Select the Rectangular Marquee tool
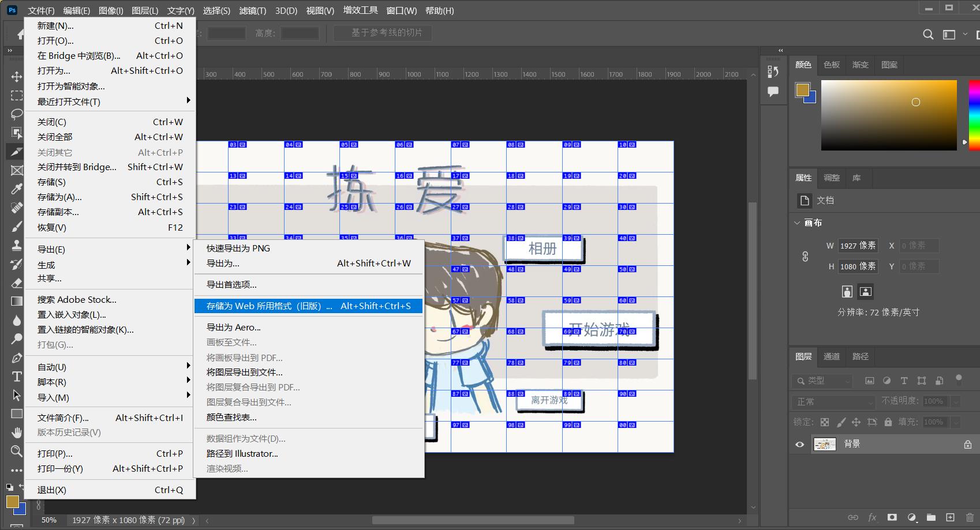This screenshot has height=530, width=980. [x=17, y=95]
